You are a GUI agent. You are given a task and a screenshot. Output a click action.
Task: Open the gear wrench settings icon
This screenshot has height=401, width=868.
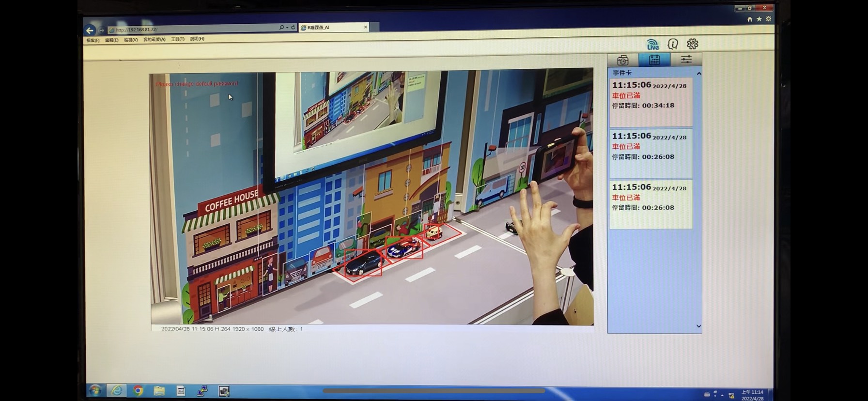[x=693, y=44]
